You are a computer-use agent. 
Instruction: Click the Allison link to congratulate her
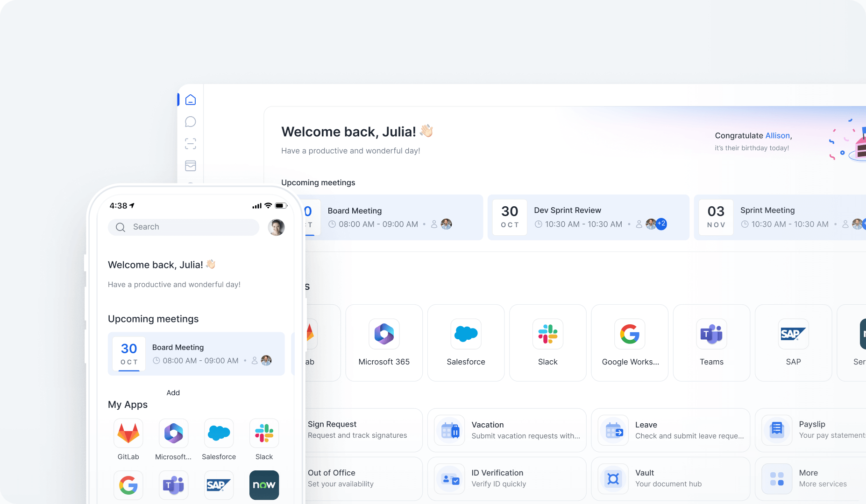(778, 135)
